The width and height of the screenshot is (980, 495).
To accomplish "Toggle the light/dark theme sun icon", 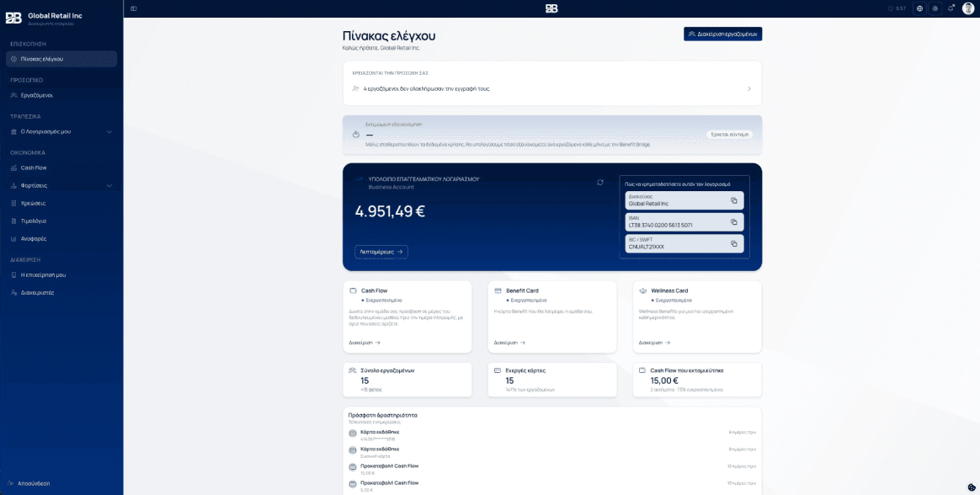I will pyautogui.click(x=935, y=8).
